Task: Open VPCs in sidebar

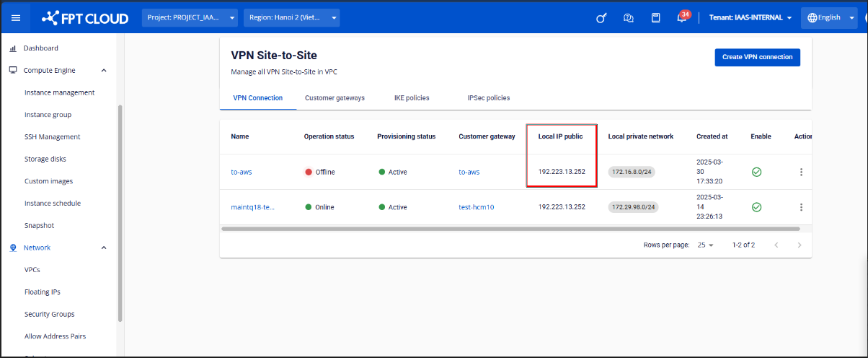Action: (x=32, y=270)
